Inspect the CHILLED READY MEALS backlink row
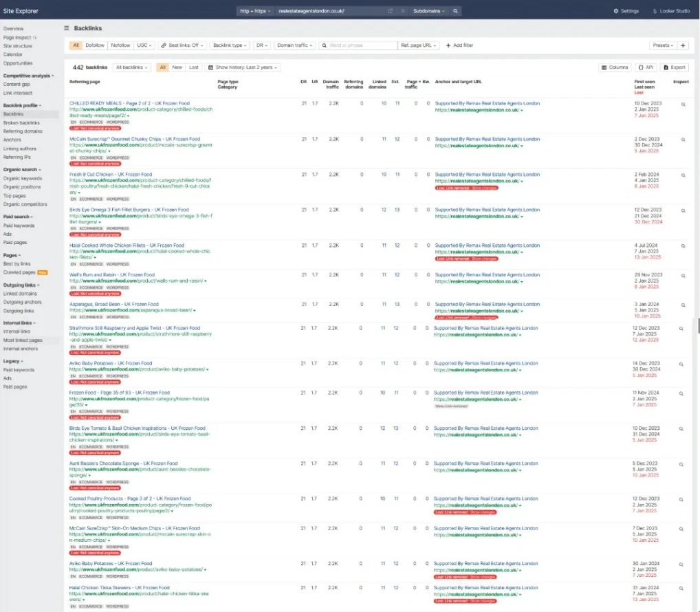 tap(683, 105)
